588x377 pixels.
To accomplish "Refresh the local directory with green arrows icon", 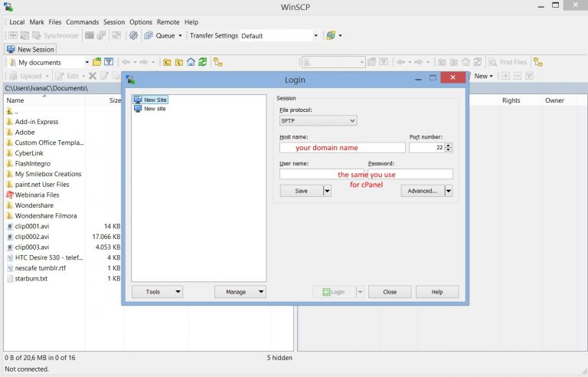I will (203, 62).
